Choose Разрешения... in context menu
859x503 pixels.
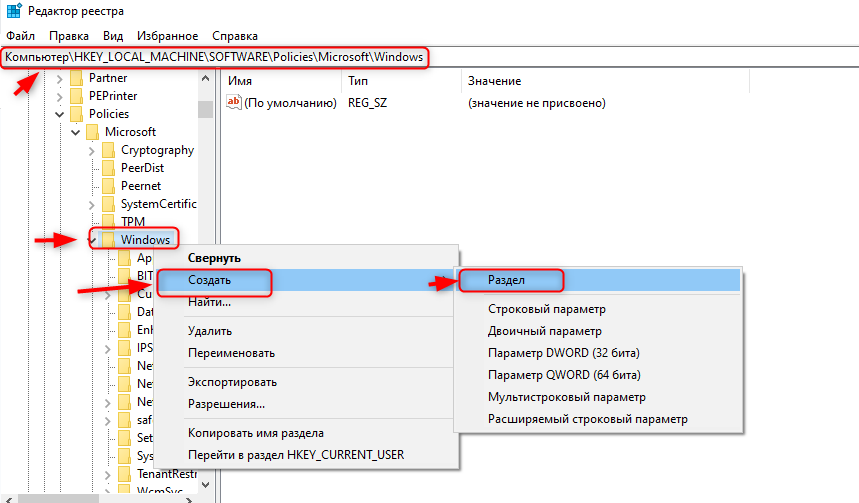[x=306, y=404]
